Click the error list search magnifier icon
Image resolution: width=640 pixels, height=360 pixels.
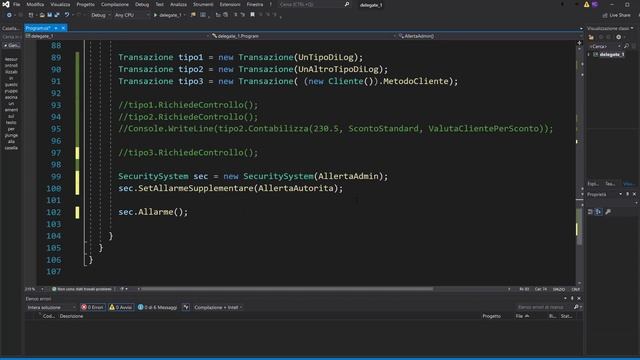pyautogui.click(x=576, y=307)
